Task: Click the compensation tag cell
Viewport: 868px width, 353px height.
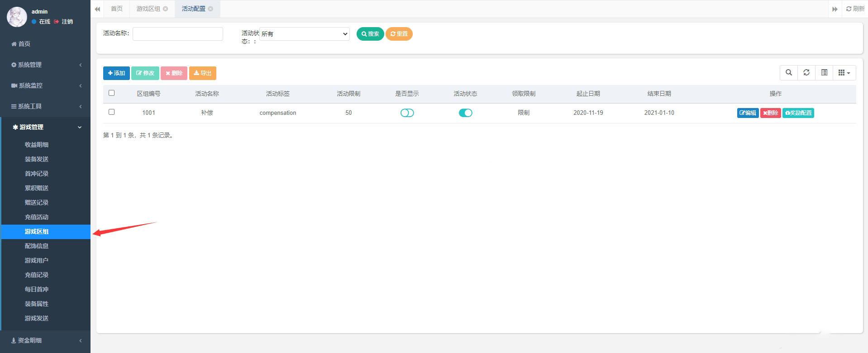Action: point(278,113)
